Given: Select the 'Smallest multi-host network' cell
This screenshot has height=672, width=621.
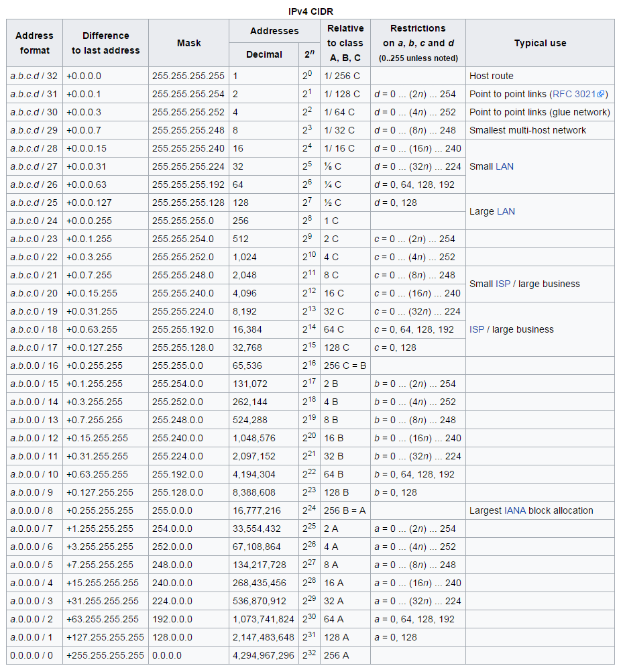Looking at the screenshot, I should (527, 130).
